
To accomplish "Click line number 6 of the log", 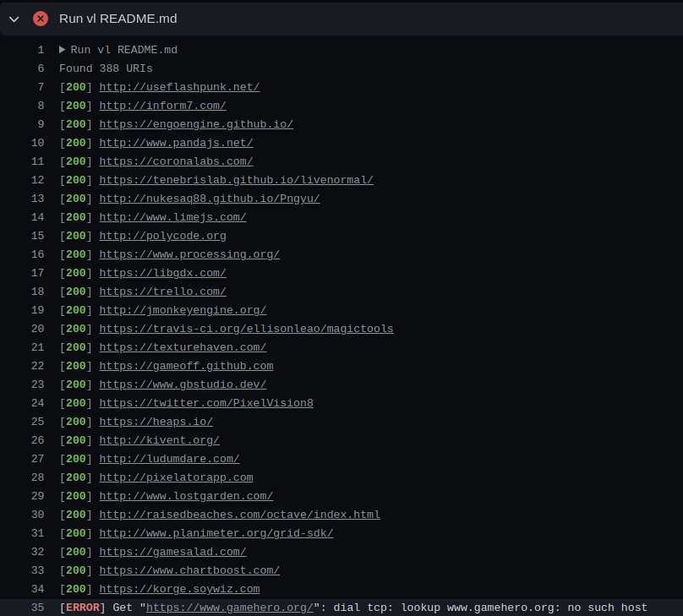I will coord(41,68).
